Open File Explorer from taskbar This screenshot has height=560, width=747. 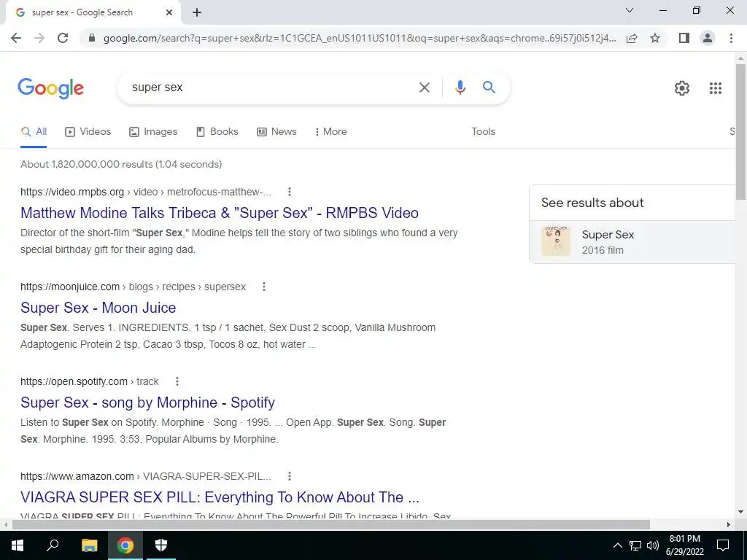(x=89, y=545)
